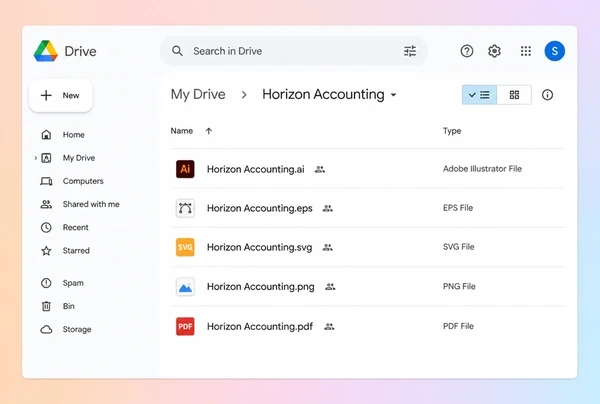Click the New button
The height and width of the screenshot is (404, 600).
(x=61, y=95)
